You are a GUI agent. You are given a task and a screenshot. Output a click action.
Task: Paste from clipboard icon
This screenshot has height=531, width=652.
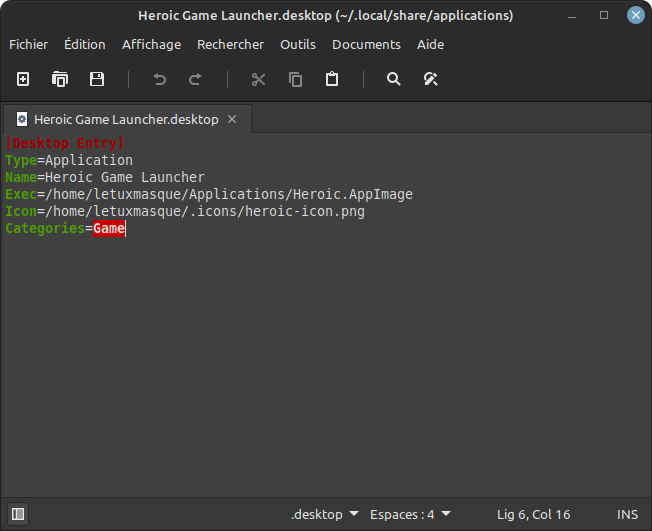[332, 79]
